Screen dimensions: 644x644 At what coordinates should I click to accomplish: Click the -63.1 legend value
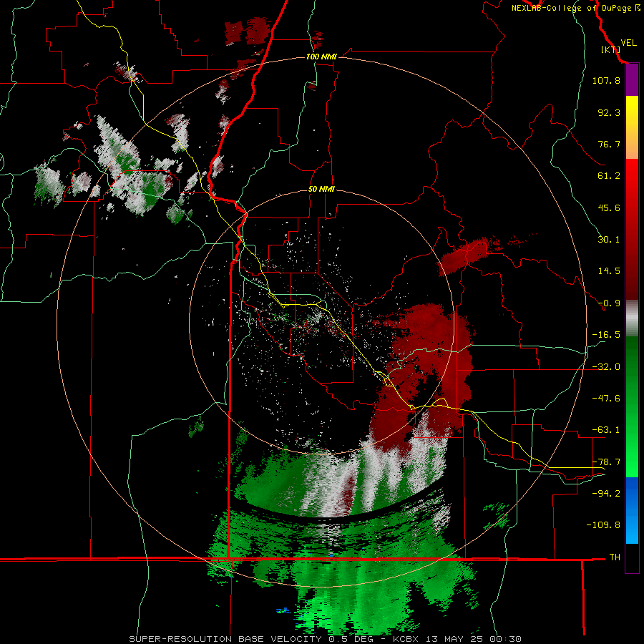point(606,430)
